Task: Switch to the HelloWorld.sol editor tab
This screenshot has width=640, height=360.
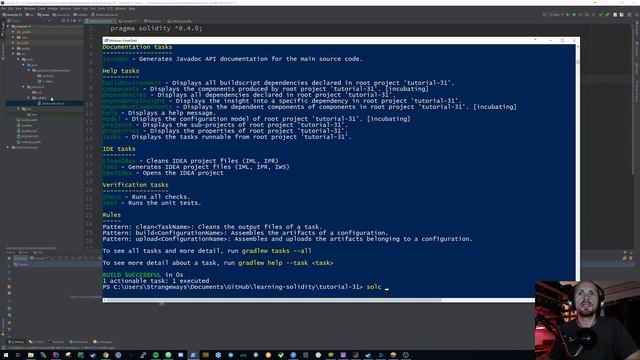Action: pos(100,21)
